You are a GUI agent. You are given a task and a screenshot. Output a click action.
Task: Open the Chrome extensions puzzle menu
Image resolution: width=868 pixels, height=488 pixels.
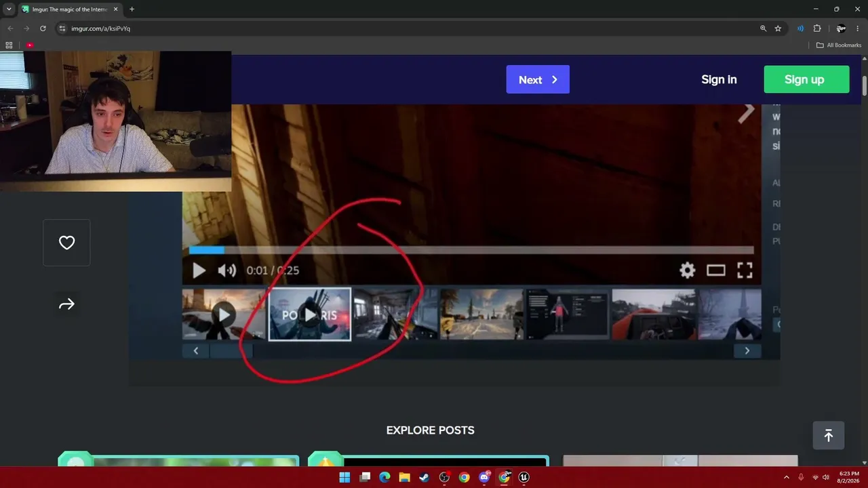point(817,28)
